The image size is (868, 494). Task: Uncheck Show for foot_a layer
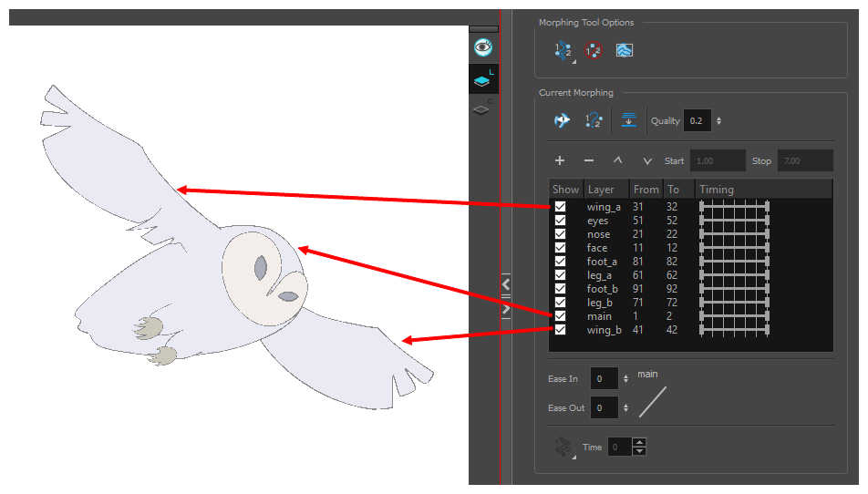[x=560, y=261]
